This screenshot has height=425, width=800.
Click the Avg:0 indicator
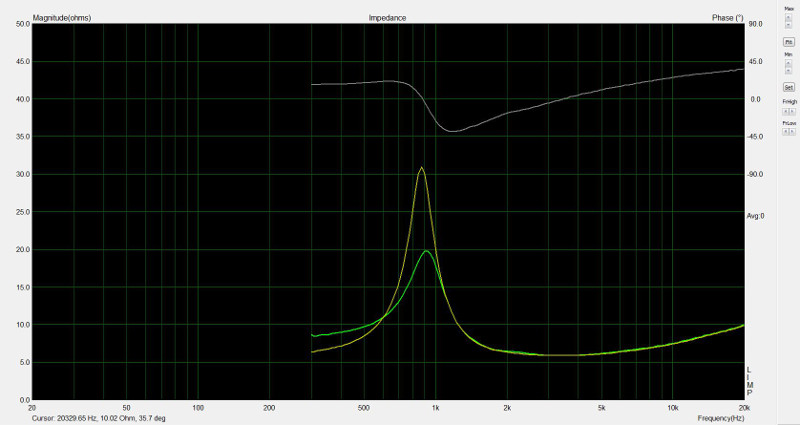[756, 216]
